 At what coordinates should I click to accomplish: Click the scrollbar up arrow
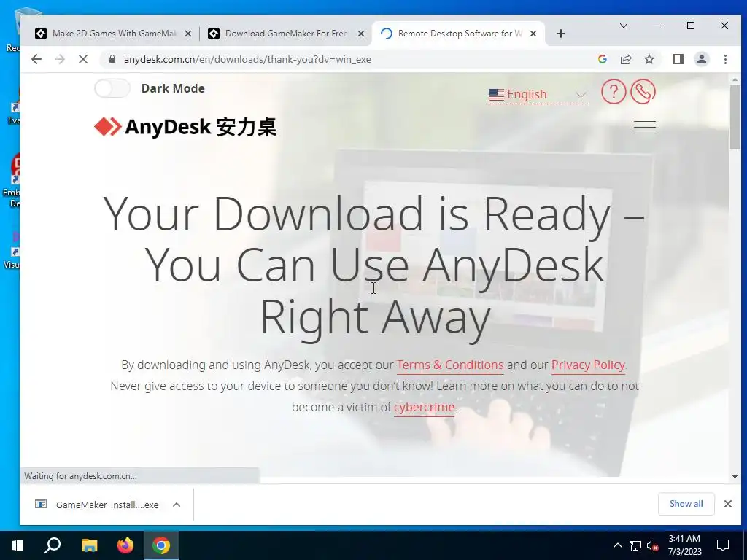735,79
